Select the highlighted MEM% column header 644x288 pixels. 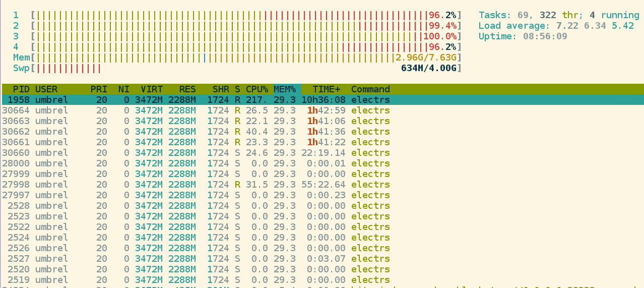click(287, 89)
